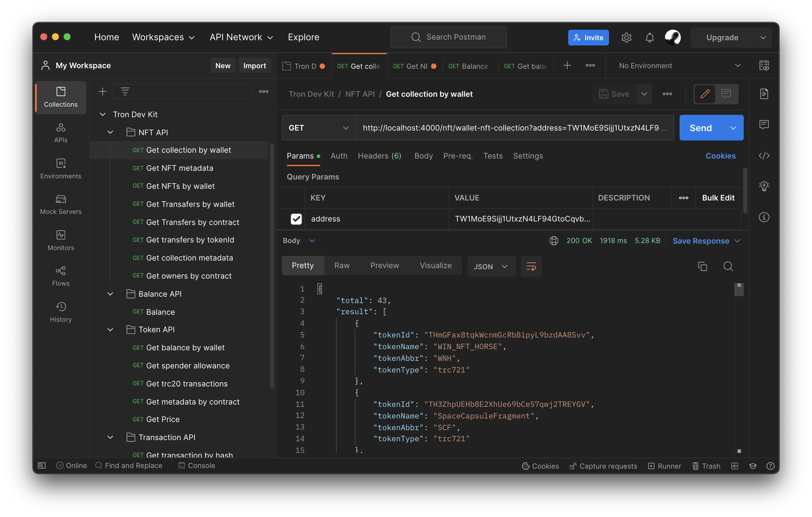812x517 pixels.
Task: Open the code snippet panel icon
Action: click(764, 156)
